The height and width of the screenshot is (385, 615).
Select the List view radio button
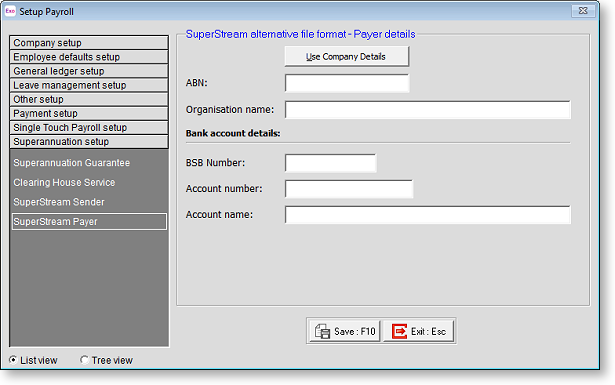13,360
